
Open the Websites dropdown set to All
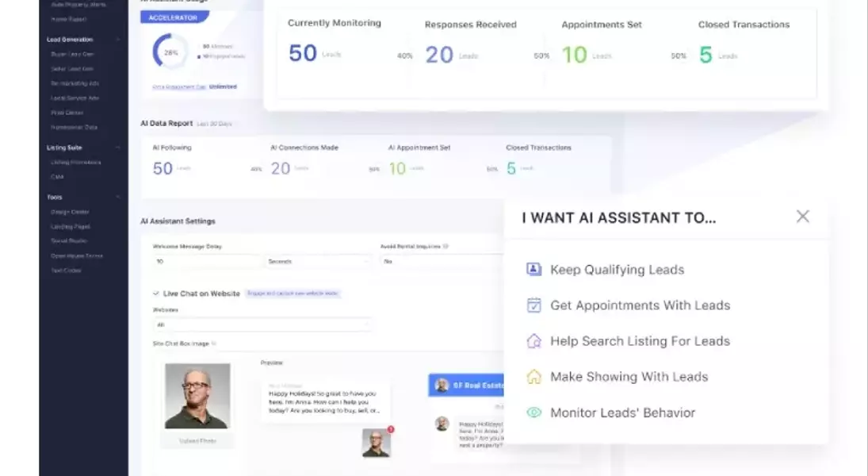[262, 324]
